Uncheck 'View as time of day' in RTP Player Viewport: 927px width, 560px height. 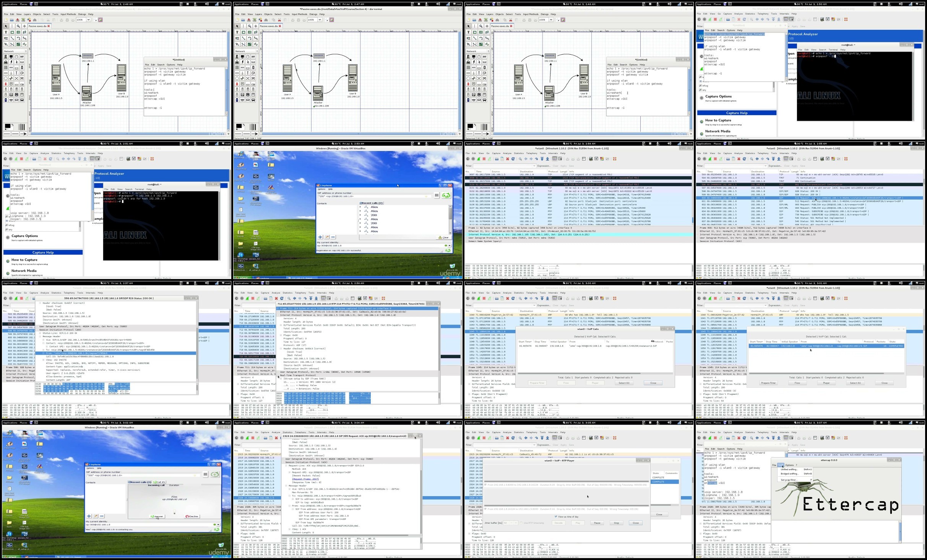pos(556,516)
